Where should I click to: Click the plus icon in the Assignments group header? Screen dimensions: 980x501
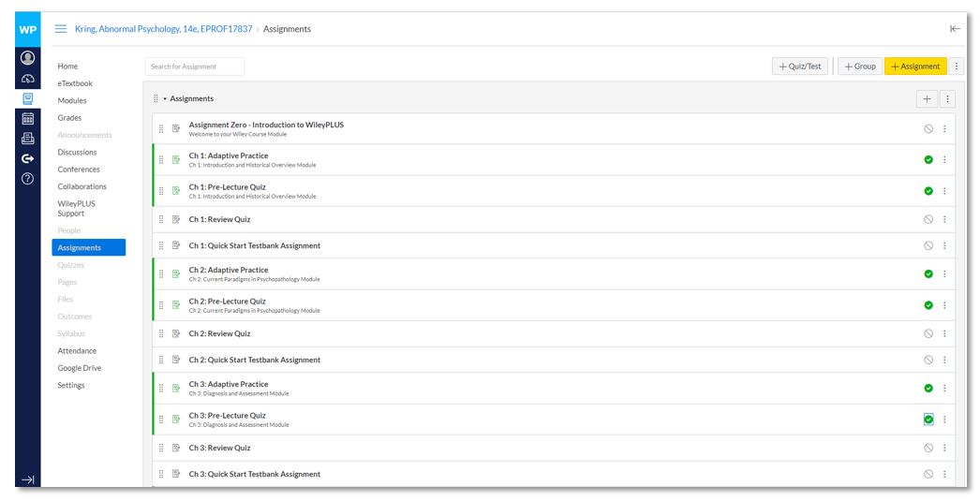(x=927, y=98)
